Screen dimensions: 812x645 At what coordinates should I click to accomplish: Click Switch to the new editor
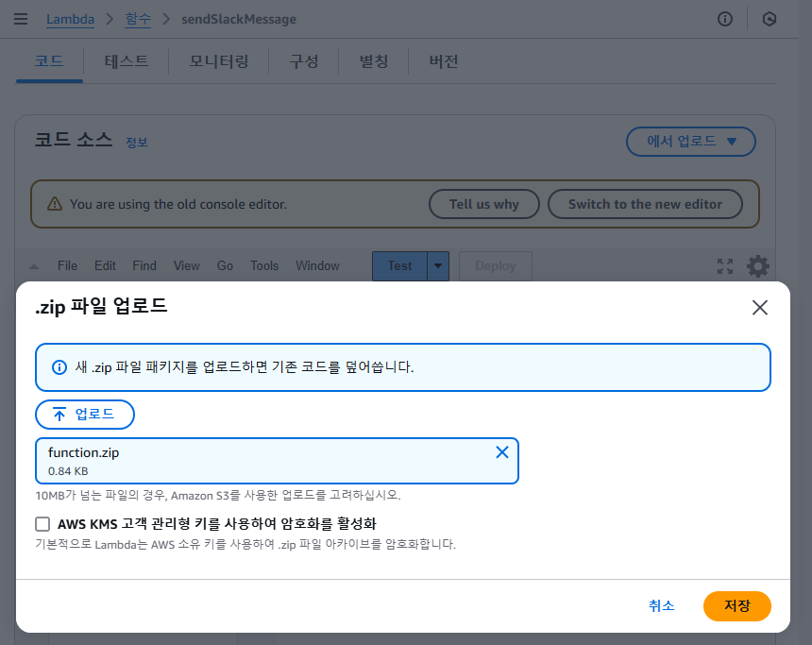[x=645, y=204]
